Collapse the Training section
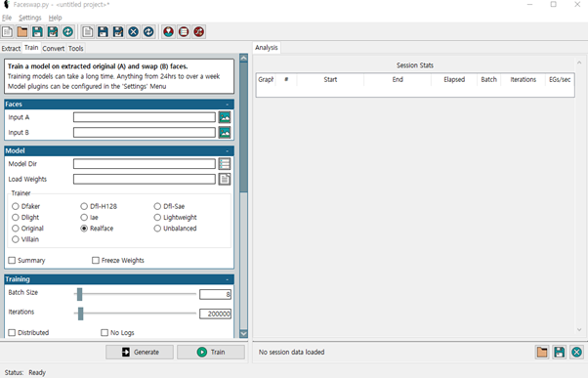 pos(228,279)
